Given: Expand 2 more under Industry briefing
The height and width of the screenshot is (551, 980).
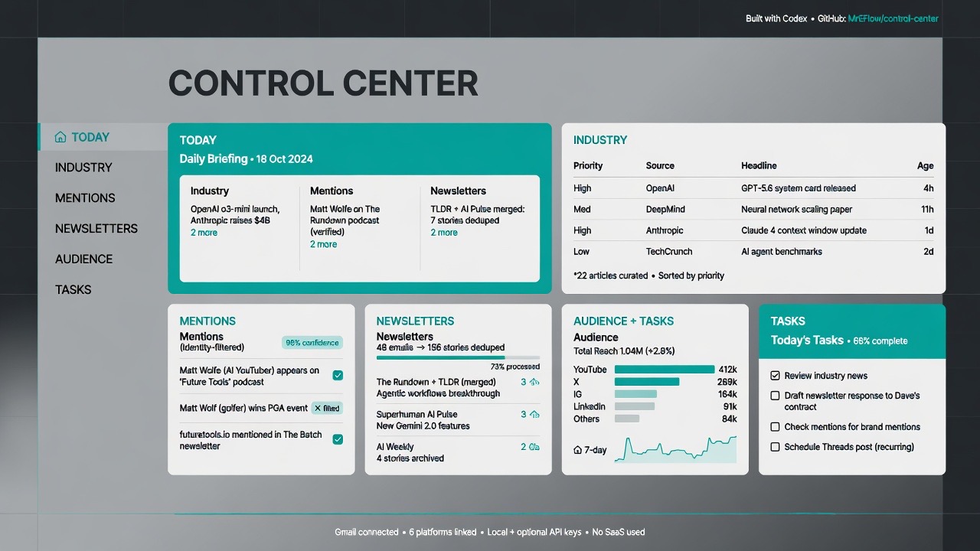Looking at the screenshot, I should pyautogui.click(x=204, y=233).
